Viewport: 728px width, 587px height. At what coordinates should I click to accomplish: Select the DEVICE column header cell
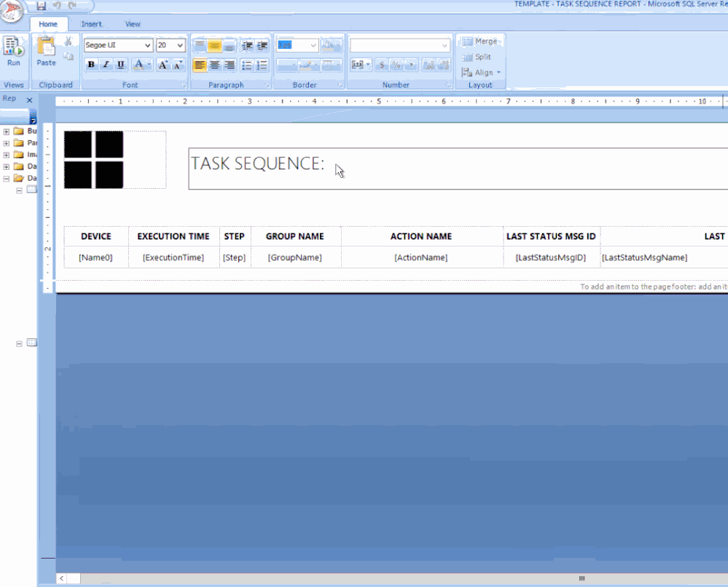(96, 236)
